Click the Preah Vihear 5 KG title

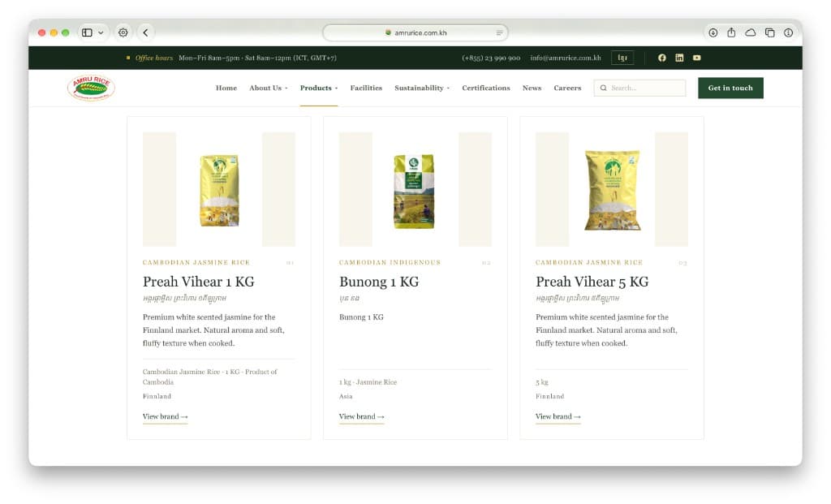pyautogui.click(x=592, y=282)
